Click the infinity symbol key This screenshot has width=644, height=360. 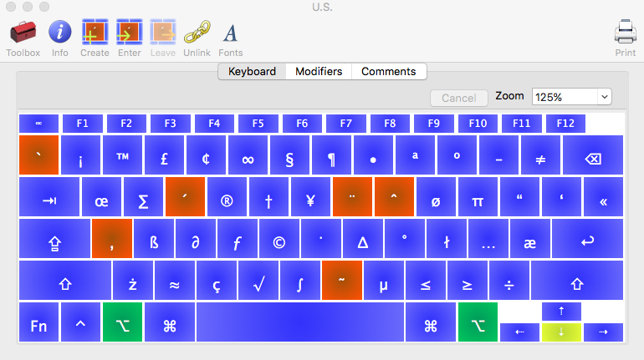tap(248, 155)
